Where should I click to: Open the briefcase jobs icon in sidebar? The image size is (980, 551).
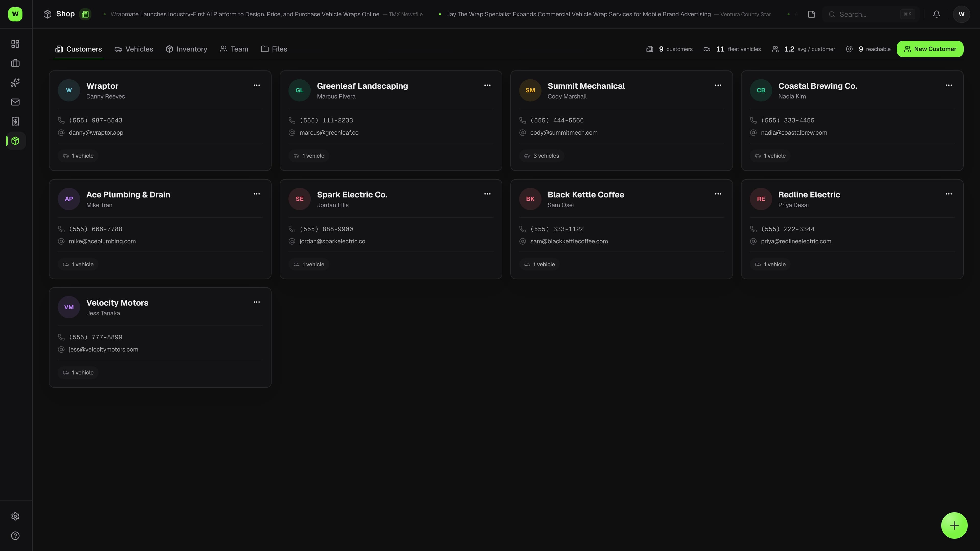tap(15, 63)
